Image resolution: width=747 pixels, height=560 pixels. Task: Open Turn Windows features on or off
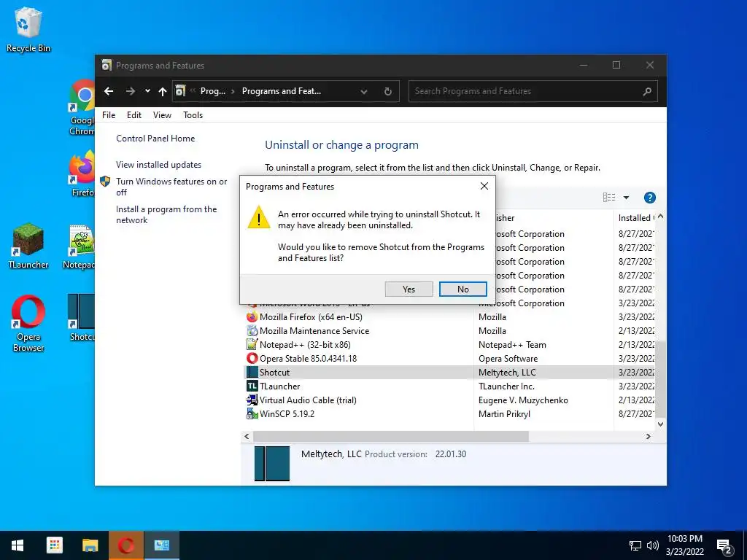pyautogui.click(x=171, y=187)
